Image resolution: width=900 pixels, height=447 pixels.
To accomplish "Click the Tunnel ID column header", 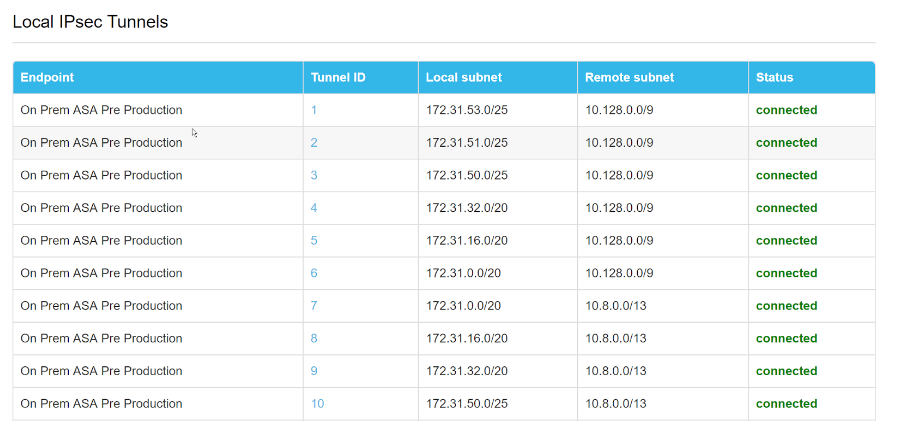I will point(338,78).
